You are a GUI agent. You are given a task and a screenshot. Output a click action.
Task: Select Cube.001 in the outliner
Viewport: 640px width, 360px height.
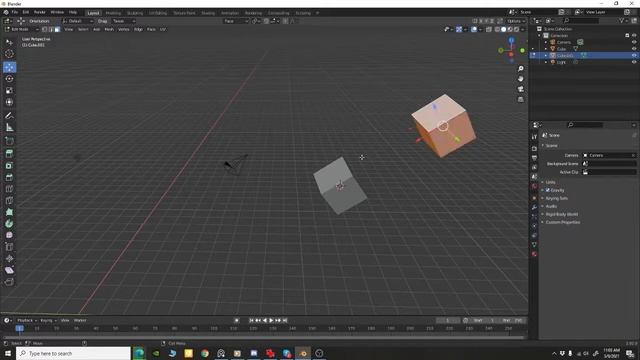pos(564,56)
